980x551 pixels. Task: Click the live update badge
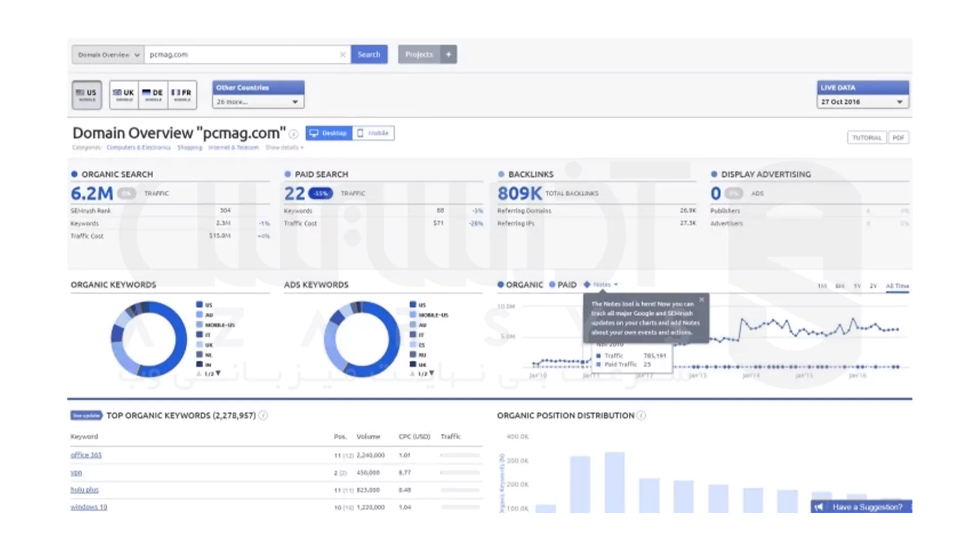pyautogui.click(x=86, y=416)
